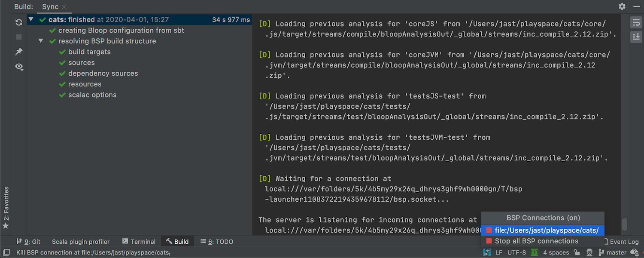This screenshot has width=644, height=258.
Task: Click the BSP connections status bar icon
Action: tap(486, 253)
